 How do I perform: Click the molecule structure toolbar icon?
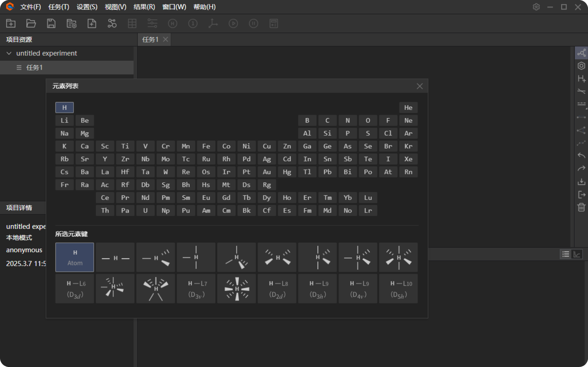tap(112, 24)
